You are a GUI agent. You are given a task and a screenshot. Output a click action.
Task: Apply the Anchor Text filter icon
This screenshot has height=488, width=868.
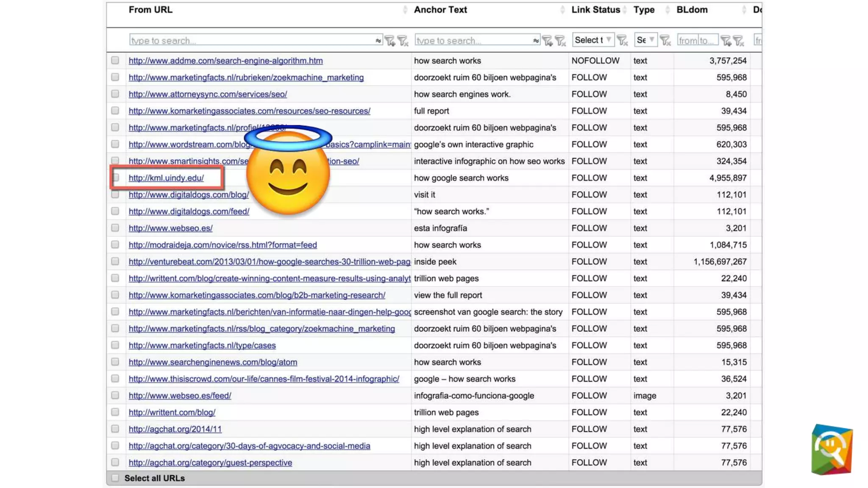tap(547, 41)
